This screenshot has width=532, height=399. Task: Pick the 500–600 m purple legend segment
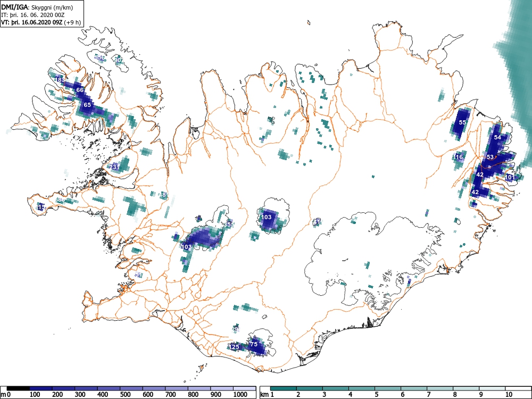(x=131, y=388)
